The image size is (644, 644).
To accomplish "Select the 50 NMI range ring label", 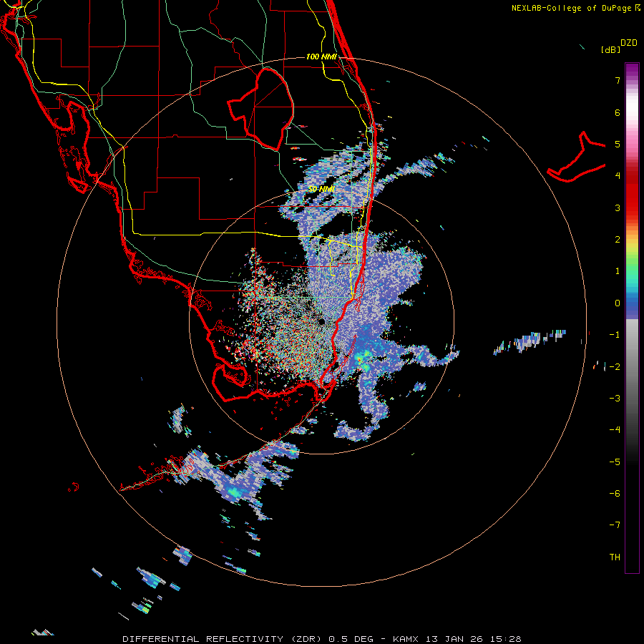I will point(321,189).
